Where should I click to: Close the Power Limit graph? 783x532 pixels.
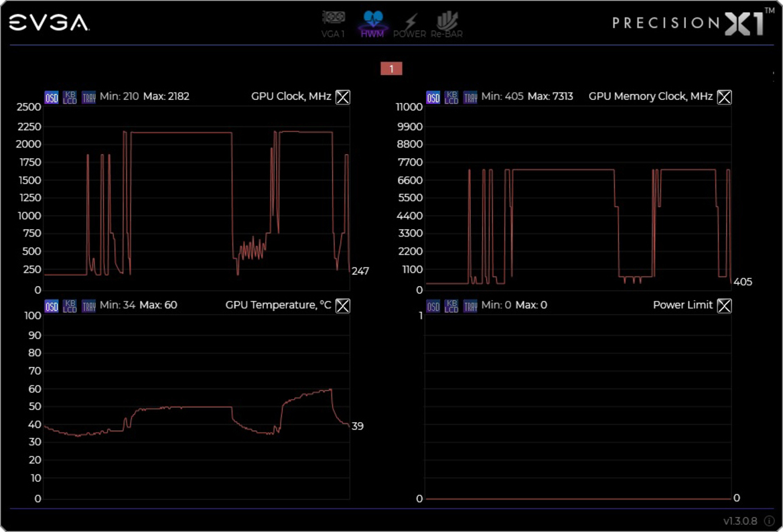click(724, 306)
